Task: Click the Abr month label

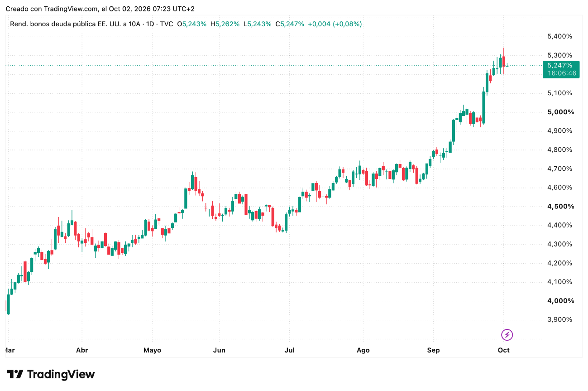Action: (82, 350)
